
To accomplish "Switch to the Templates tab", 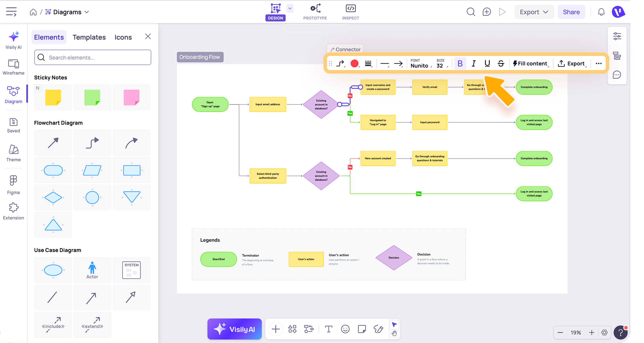I will coord(89,37).
